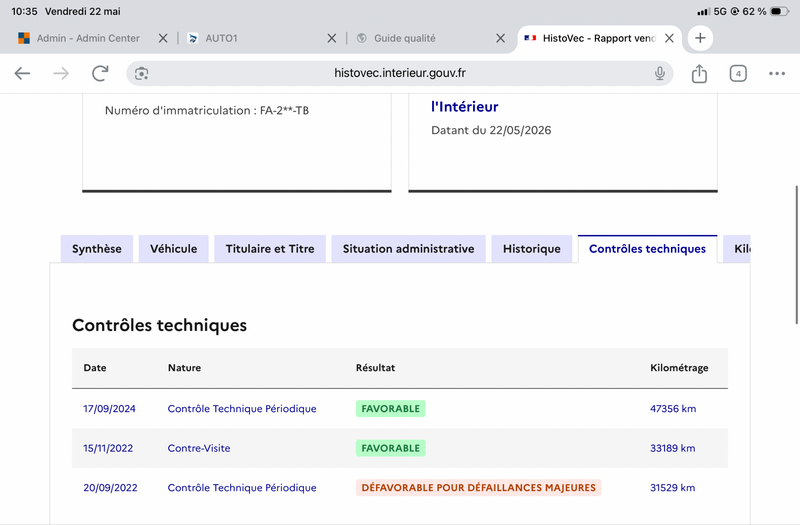The width and height of the screenshot is (800, 525).
Task: Click the histovec.interieur.gouv.fr address field
Action: tap(399, 73)
